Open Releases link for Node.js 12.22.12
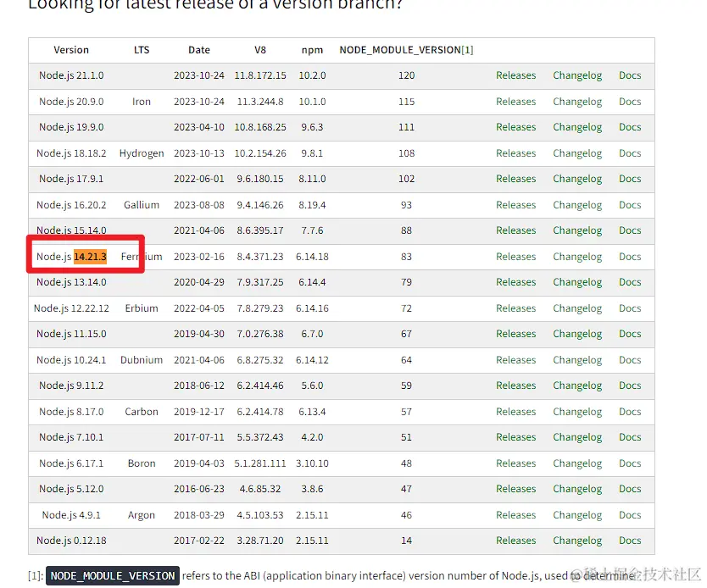The width and height of the screenshot is (707, 588). click(x=515, y=308)
